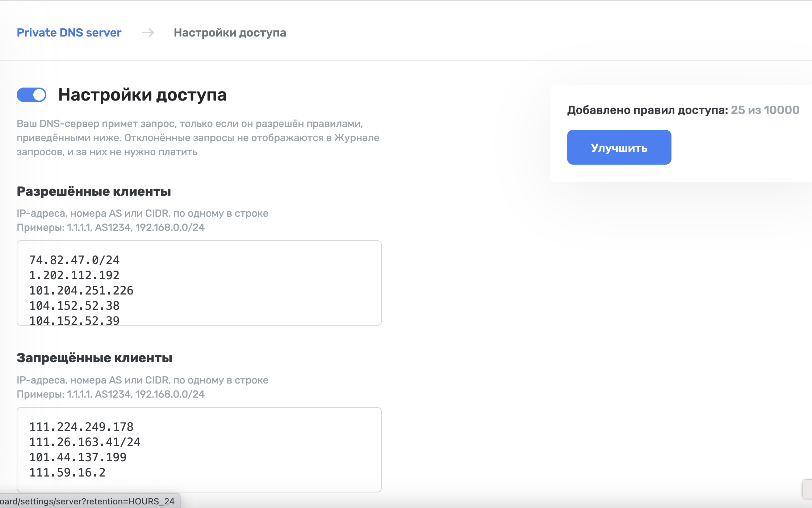Screen dimensions: 812x508
Task: Click the breadcrumb arrow icon
Action: (x=148, y=33)
